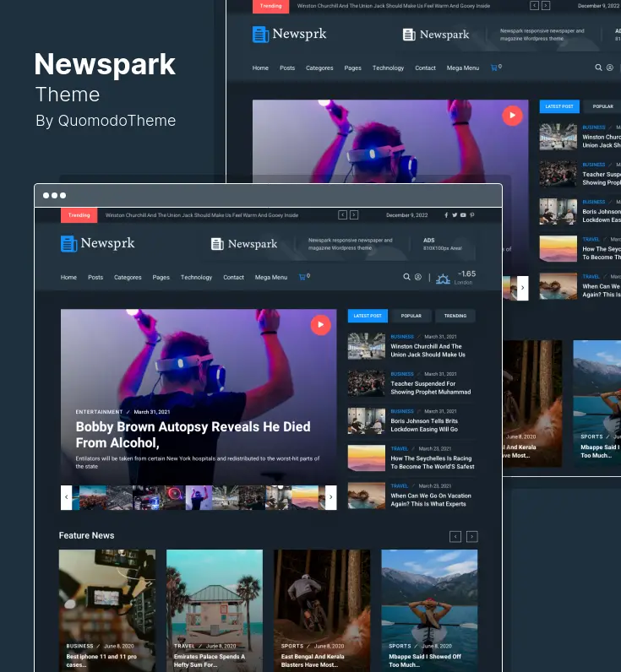Play the hero video in the back window

click(512, 116)
